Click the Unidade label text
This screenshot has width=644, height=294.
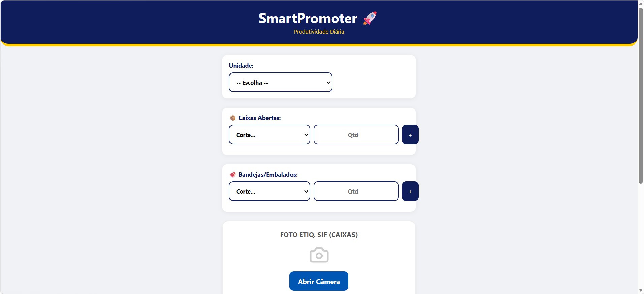tap(241, 66)
